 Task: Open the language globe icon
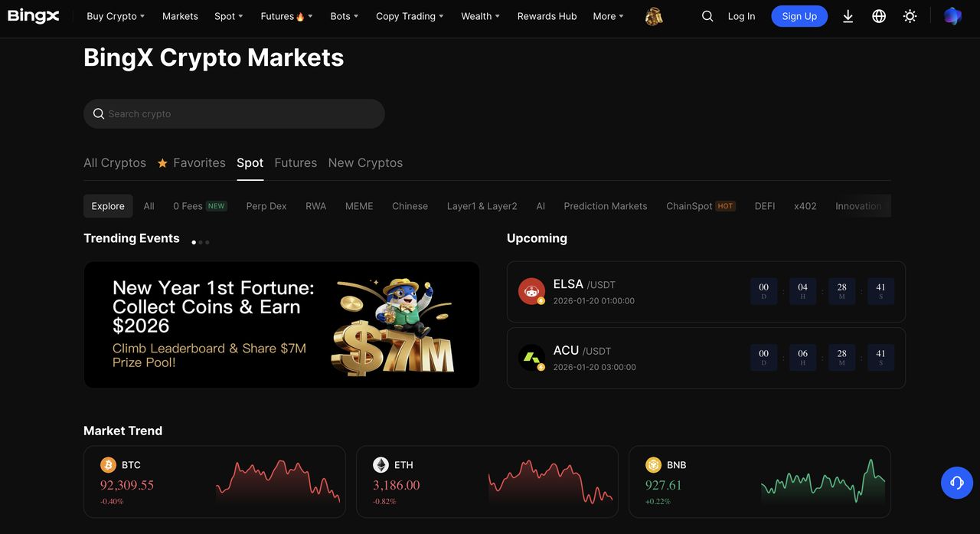click(x=879, y=16)
